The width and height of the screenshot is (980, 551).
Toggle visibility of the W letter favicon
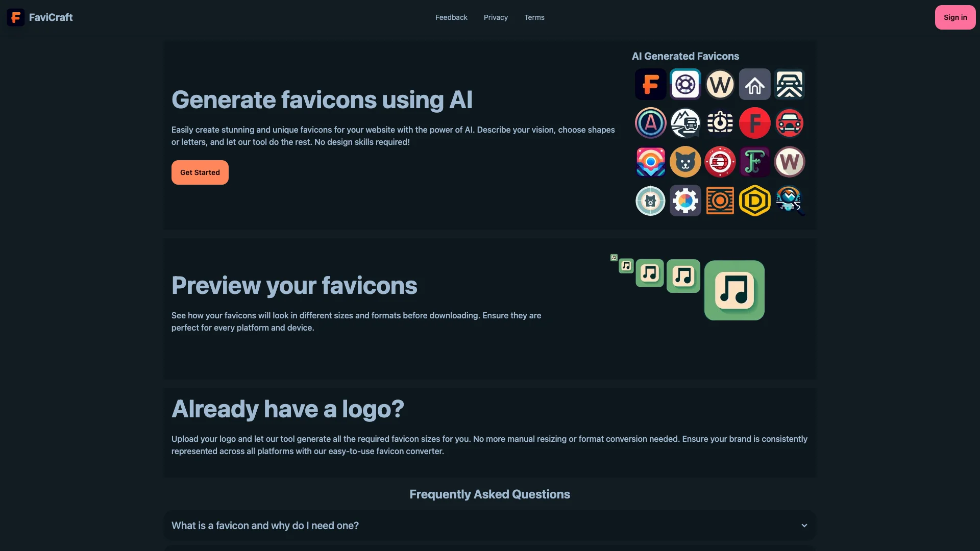click(720, 84)
